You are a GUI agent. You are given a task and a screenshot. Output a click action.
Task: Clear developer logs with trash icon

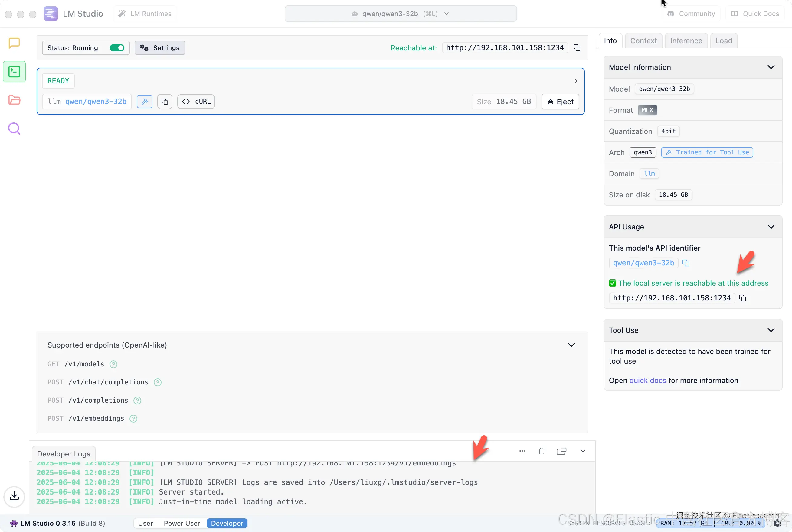point(542,451)
